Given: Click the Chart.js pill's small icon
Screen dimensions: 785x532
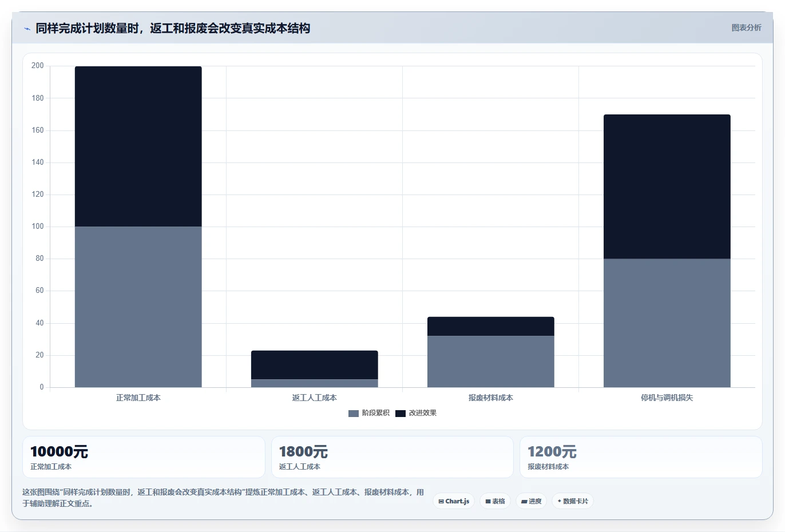Looking at the screenshot, I should pos(441,501).
